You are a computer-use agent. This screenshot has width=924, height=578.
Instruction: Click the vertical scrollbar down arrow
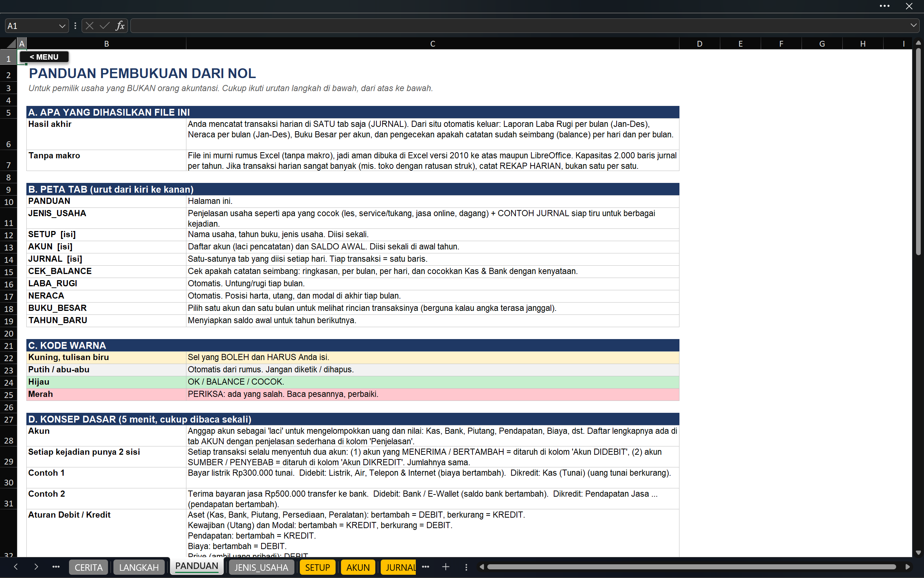pos(918,553)
